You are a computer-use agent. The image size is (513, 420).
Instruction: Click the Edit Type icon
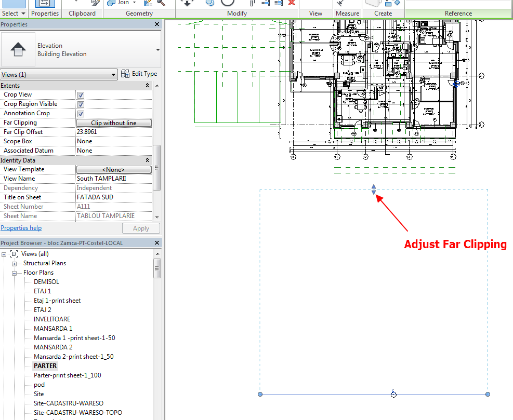[x=125, y=74]
